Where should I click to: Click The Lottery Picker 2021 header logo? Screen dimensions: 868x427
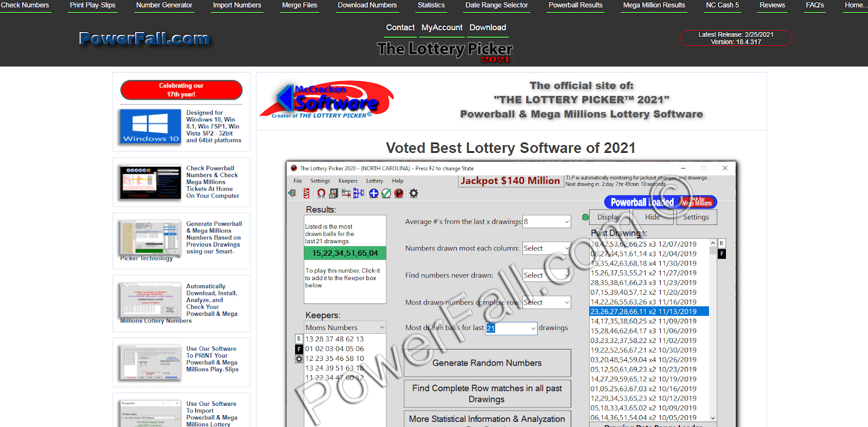[445, 52]
